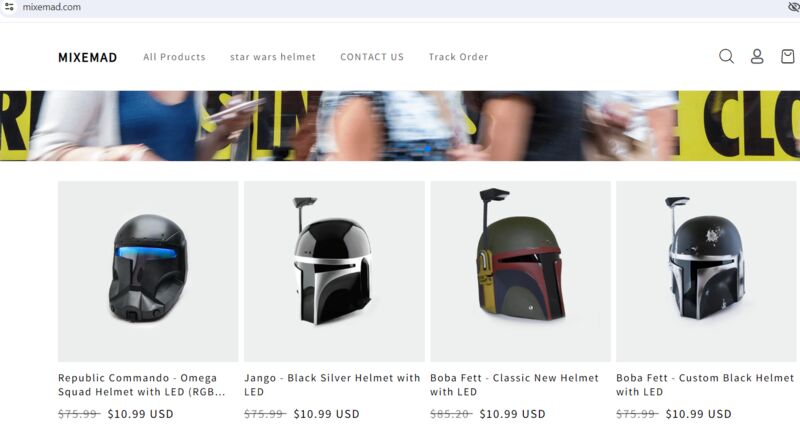Open the All Products menu item

pyautogui.click(x=174, y=57)
